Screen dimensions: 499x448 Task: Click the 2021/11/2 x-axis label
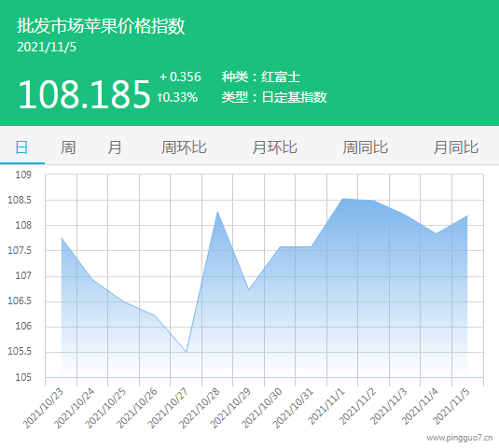coord(358,406)
